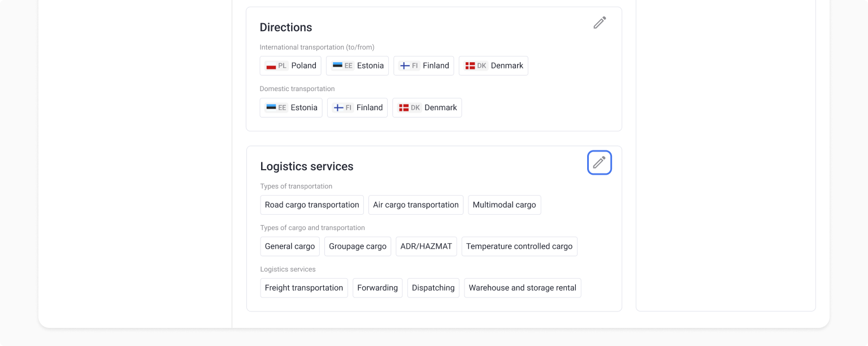Screen dimensions: 868x346
Task: Click the Freight transportation tag
Action: click(304, 288)
